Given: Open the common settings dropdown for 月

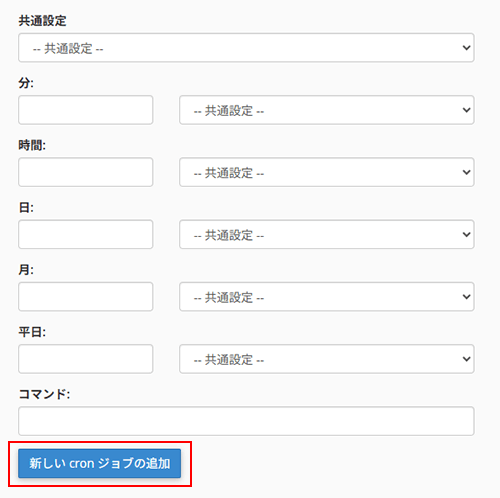Looking at the screenshot, I should tap(327, 297).
